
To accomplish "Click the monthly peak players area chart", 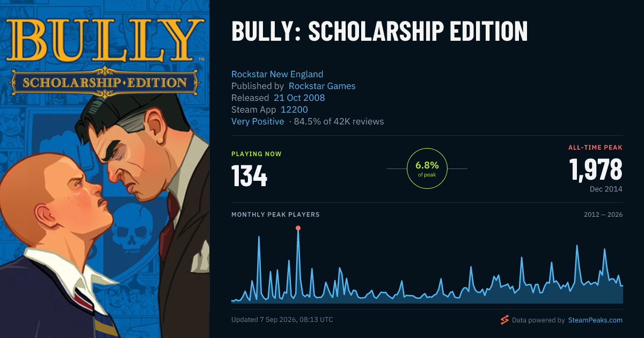I will tap(427, 266).
